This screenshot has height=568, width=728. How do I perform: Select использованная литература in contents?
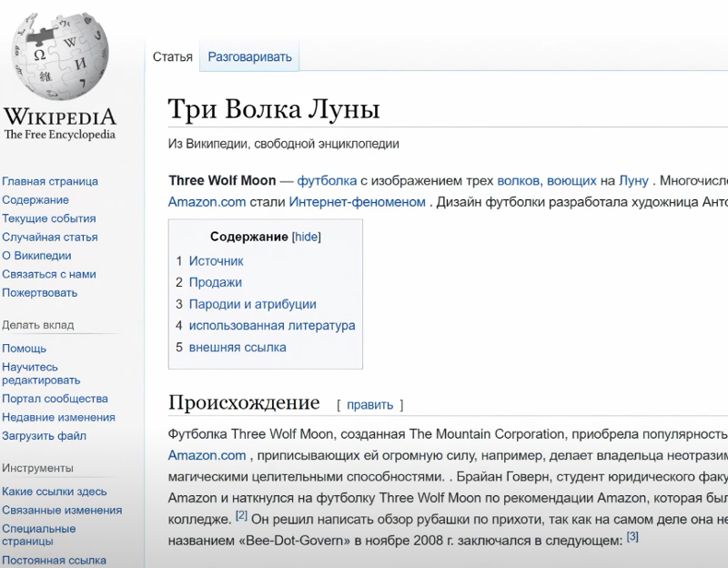click(x=271, y=325)
